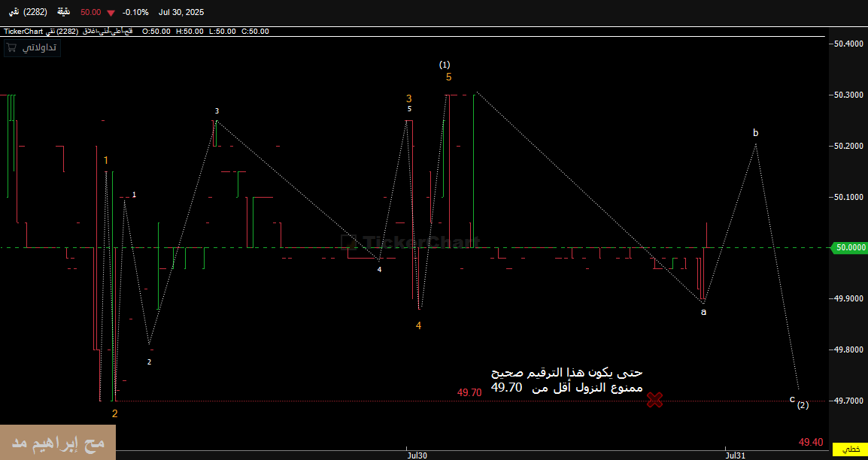Select the wave label 'b' at projected peak
868x460 pixels.
(x=756, y=133)
